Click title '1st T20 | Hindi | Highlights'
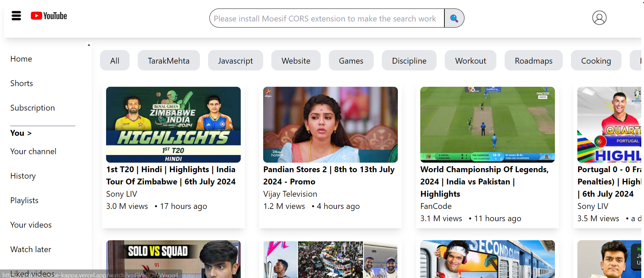 point(171,176)
